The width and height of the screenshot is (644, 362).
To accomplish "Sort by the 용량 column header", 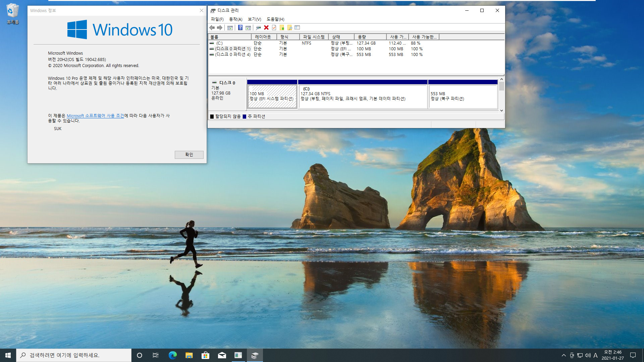I will pos(371,37).
